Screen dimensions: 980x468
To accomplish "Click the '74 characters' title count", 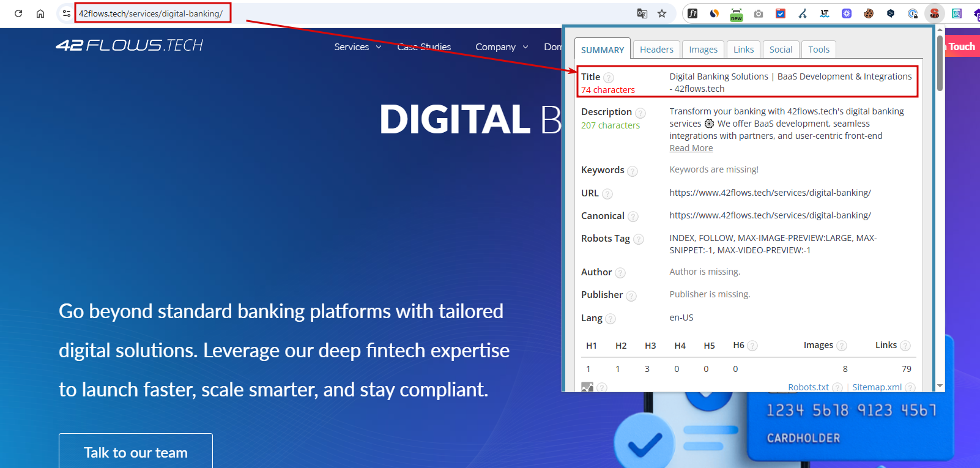I will [608, 90].
